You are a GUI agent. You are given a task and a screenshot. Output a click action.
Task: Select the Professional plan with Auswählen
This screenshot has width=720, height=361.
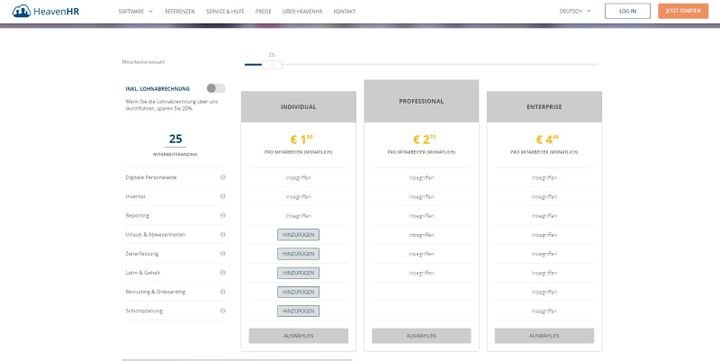422,336
